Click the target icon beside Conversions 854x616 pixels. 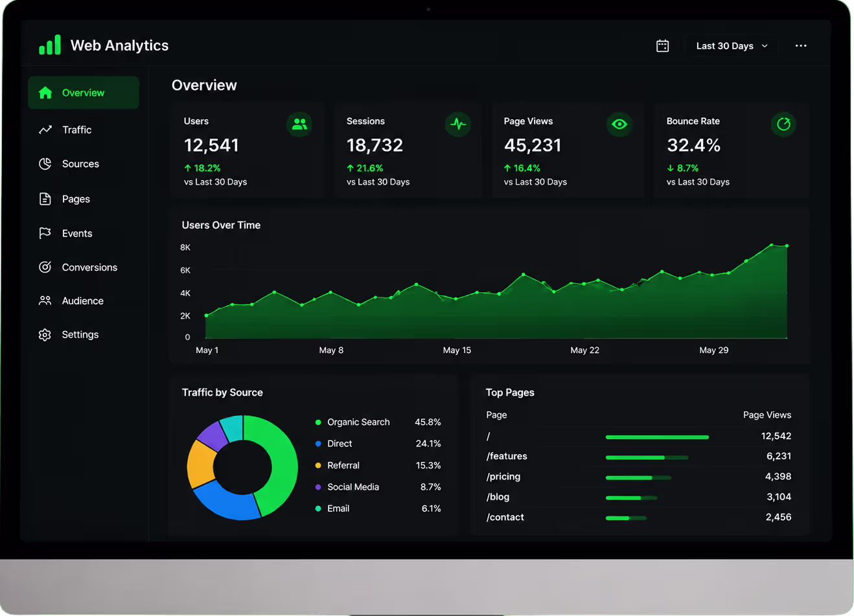pos(45,267)
